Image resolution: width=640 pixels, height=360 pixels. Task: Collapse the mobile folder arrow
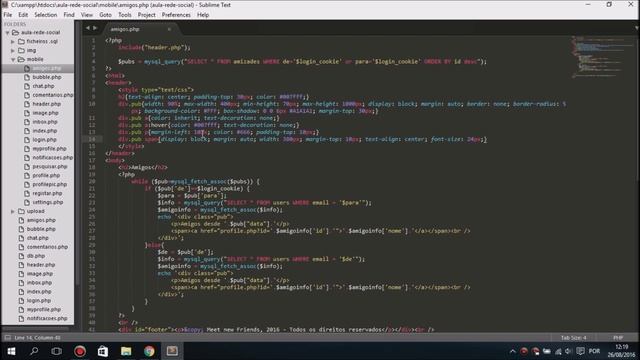(x=13, y=59)
